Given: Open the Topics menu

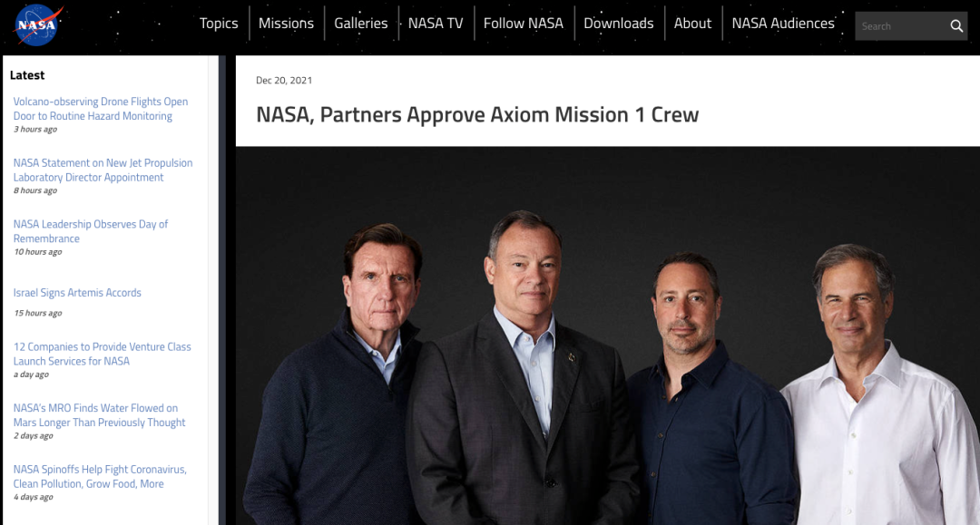Looking at the screenshot, I should coord(219,23).
